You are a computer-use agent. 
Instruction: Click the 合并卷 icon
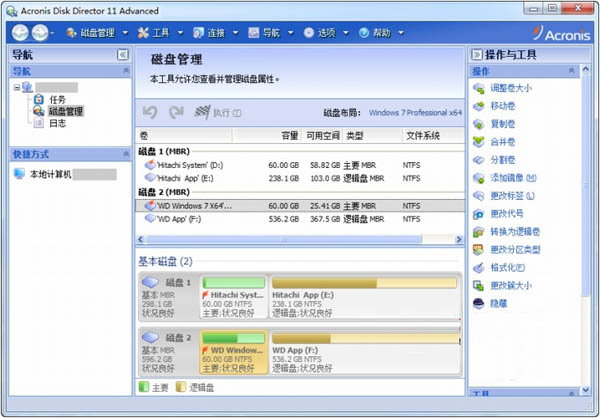[479, 142]
